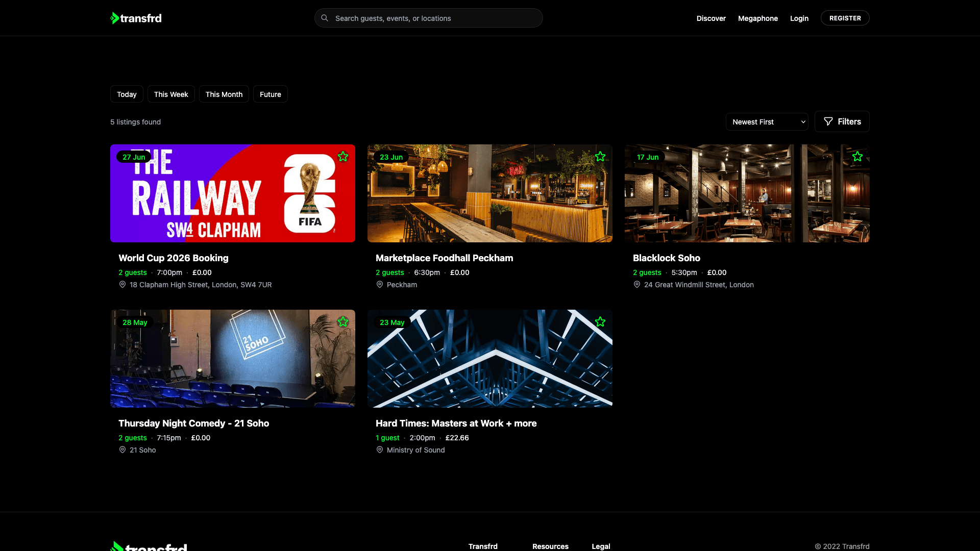Open Discover in the top navigation
Screen dimensions: 980x551
[x=711, y=18]
